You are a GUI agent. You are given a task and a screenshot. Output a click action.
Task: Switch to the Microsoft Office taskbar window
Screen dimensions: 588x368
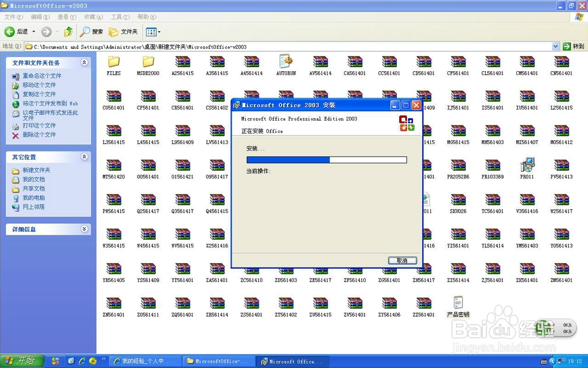(x=292, y=360)
